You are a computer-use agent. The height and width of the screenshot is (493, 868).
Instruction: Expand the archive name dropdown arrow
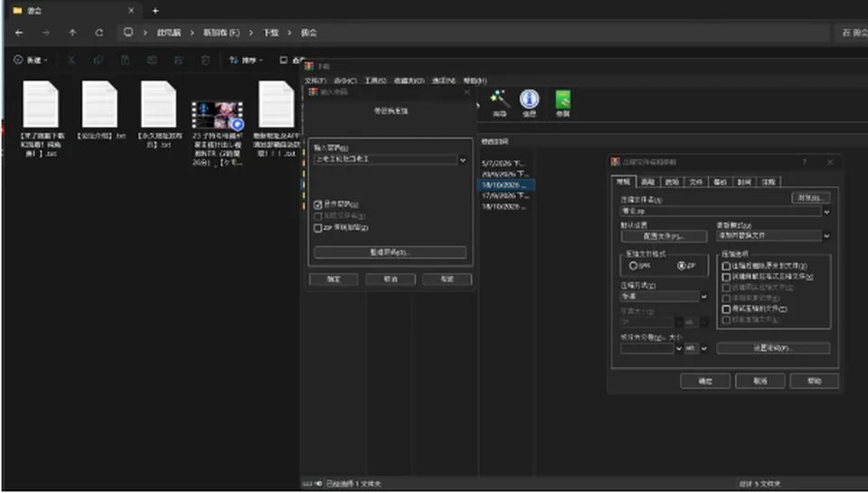point(826,212)
